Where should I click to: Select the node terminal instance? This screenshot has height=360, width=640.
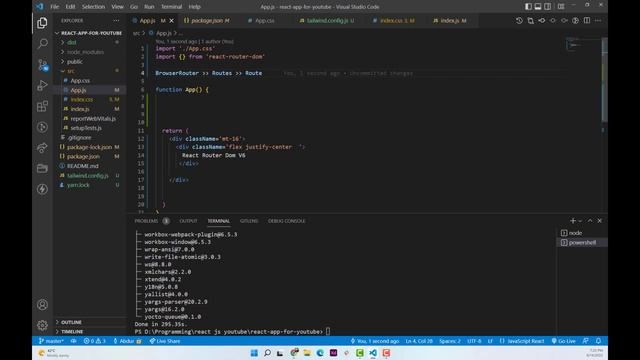582,233
